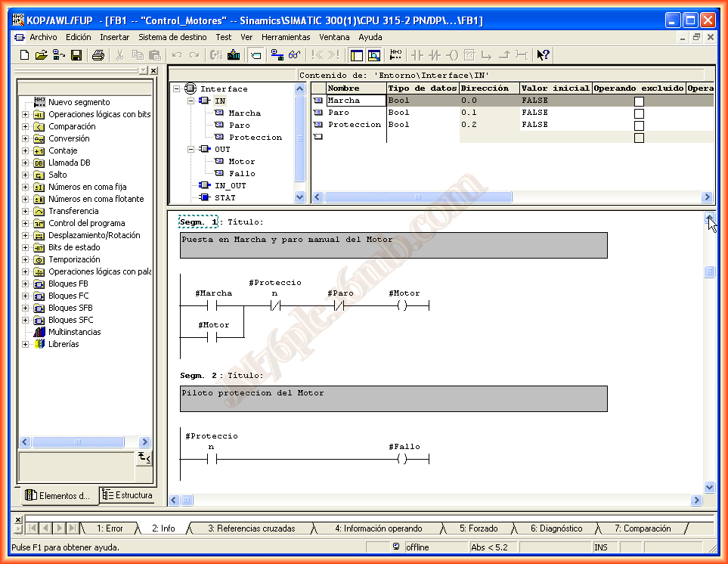Click the Segm. 1 segment label
The image size is (728, 564).
click(198, 222)
